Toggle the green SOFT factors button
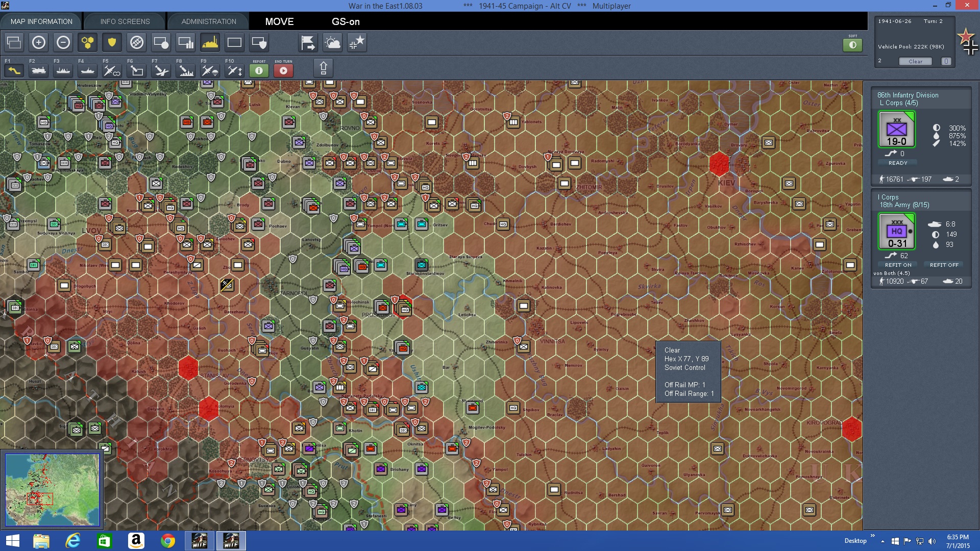The height and width of the screenshot is (551, 980). pyautogui.click(x=853, y=45)
